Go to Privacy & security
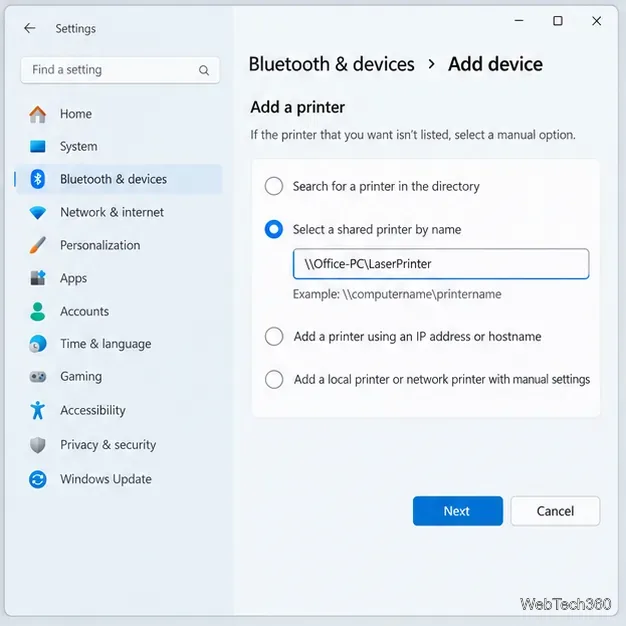The image size is (626, 626). [108, 445]
